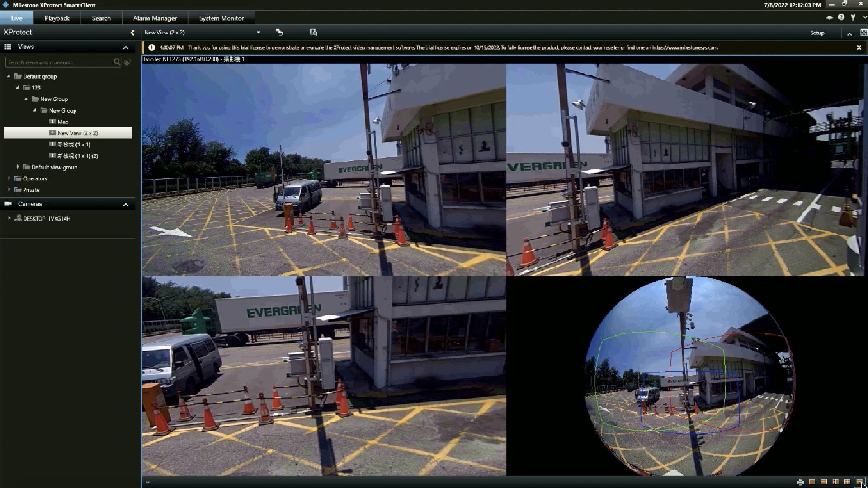This screenshot has width=868, height=488.
Task: Open the Alarm Manager tab
Action: pyautogui.click(x=155, y=18)
